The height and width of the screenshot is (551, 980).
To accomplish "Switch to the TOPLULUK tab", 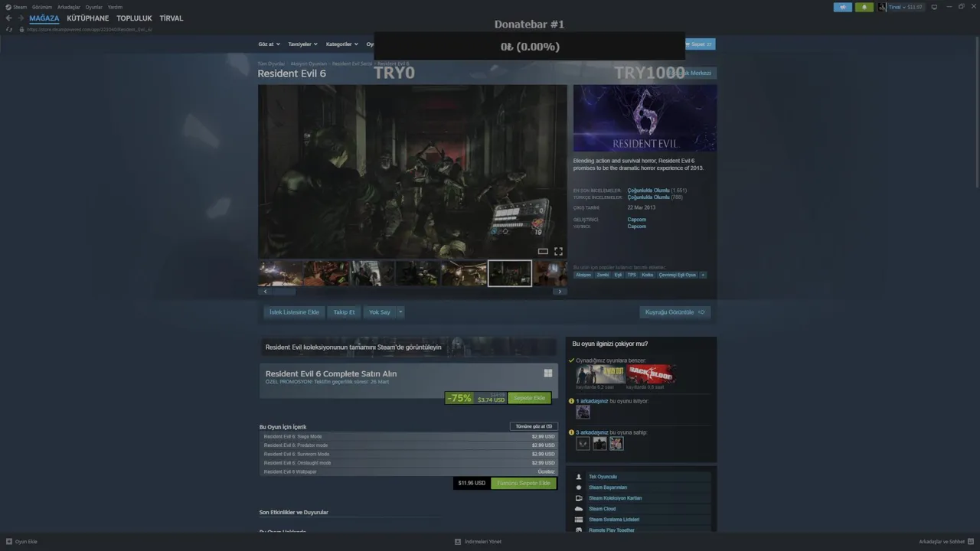I will 134,18.
